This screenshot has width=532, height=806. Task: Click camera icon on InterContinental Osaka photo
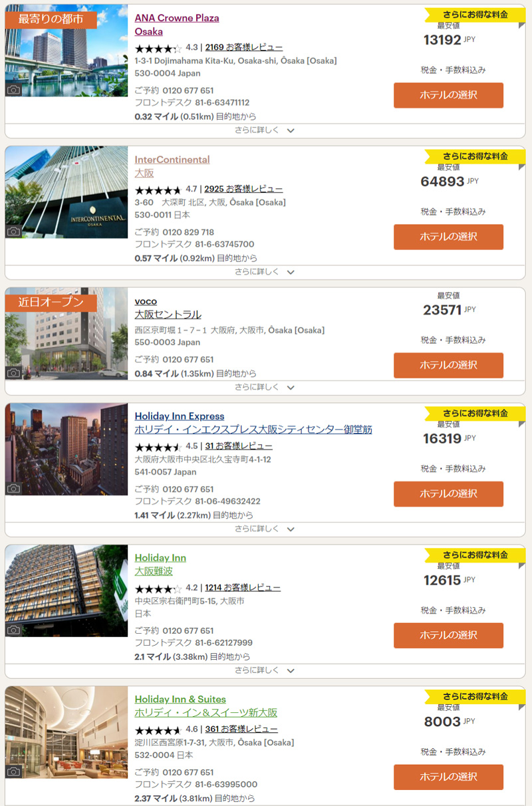(13, 231)
